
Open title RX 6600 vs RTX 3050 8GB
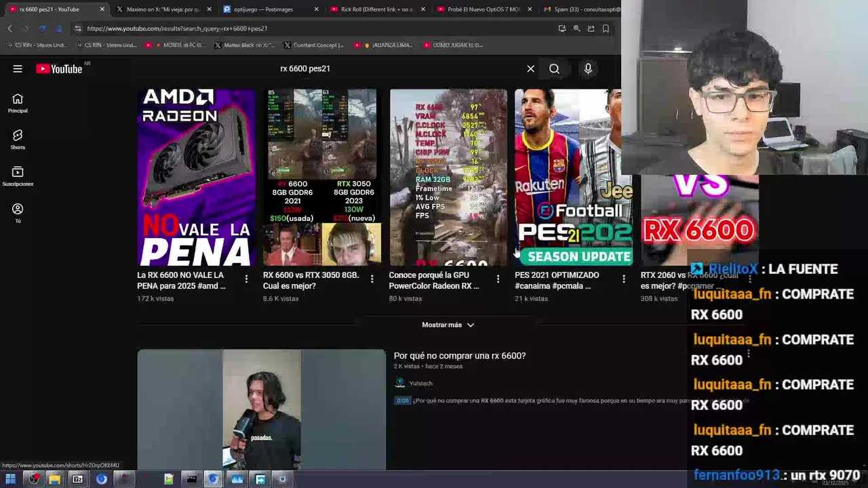[311, 281]
